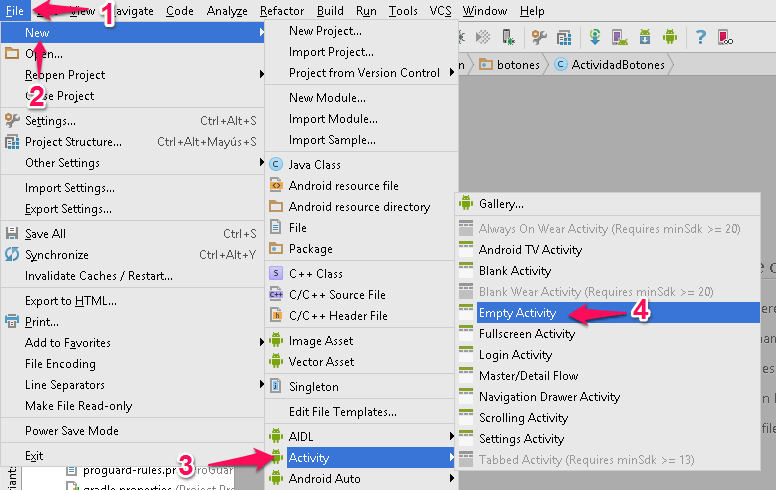776x490 pixels.
Task: Open the VCS menu
Action: pyautogui.click(x=440, y=10)
